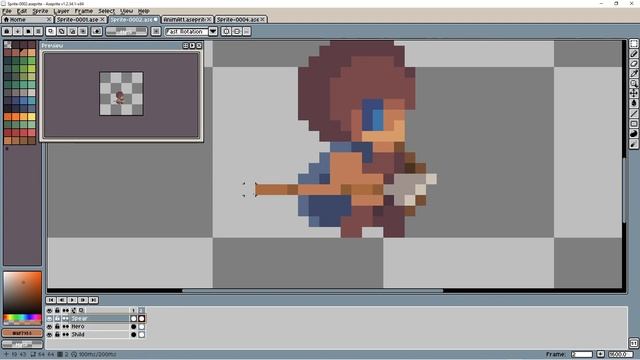Open the Sprite menu
Viewport: 640px width, 360px height.
40,11
